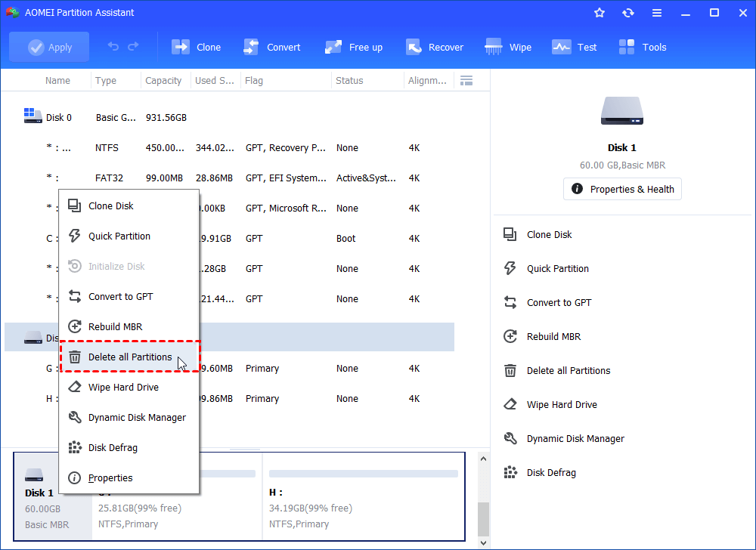This screenshot has height=550, width=756.
Task: Select the FAT32 EFI System partition row
Action: coord(230,178)
